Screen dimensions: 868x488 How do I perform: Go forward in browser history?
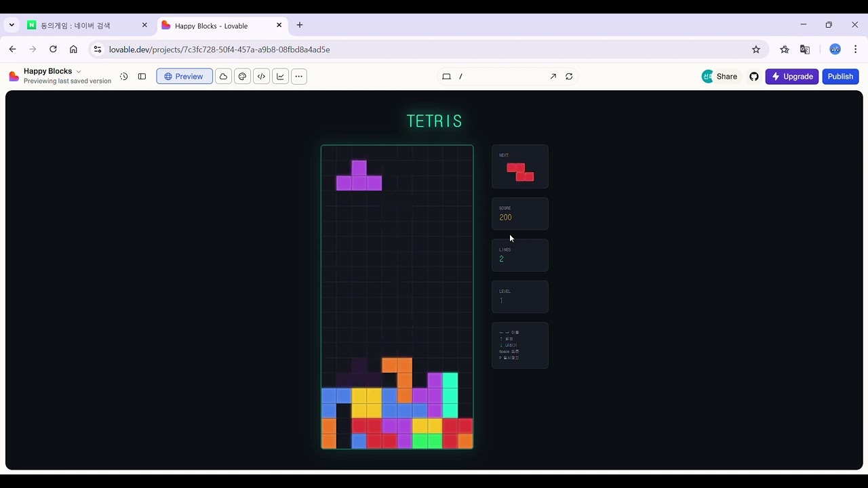tap(33, 49)
